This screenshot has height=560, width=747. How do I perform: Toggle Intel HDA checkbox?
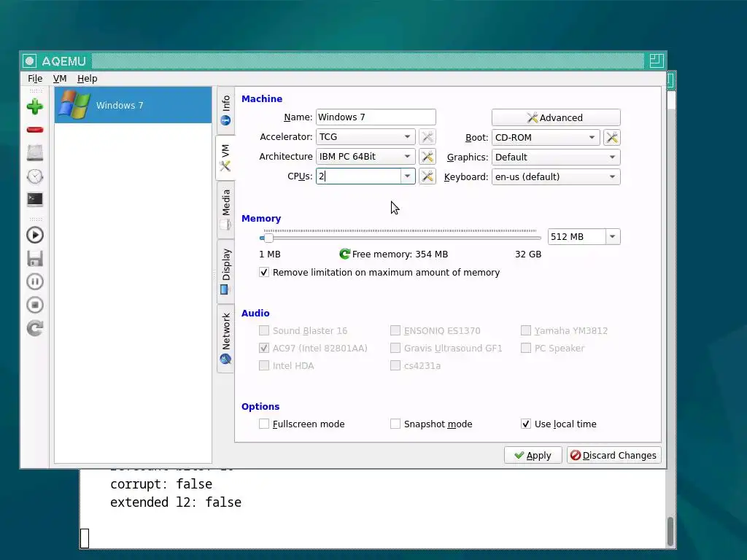tap(264, 366)
